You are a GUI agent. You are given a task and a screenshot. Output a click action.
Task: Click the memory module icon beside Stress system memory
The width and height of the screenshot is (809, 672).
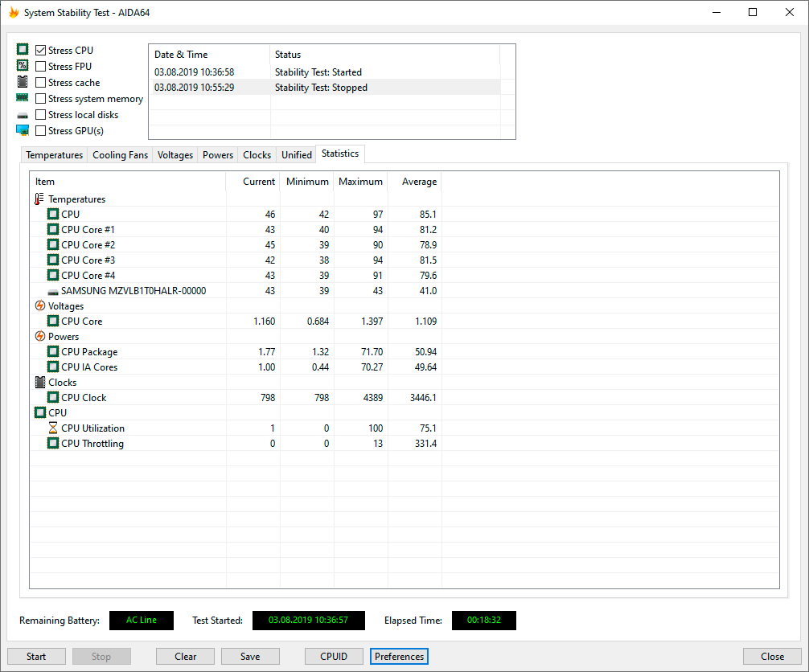click(23, 97)
